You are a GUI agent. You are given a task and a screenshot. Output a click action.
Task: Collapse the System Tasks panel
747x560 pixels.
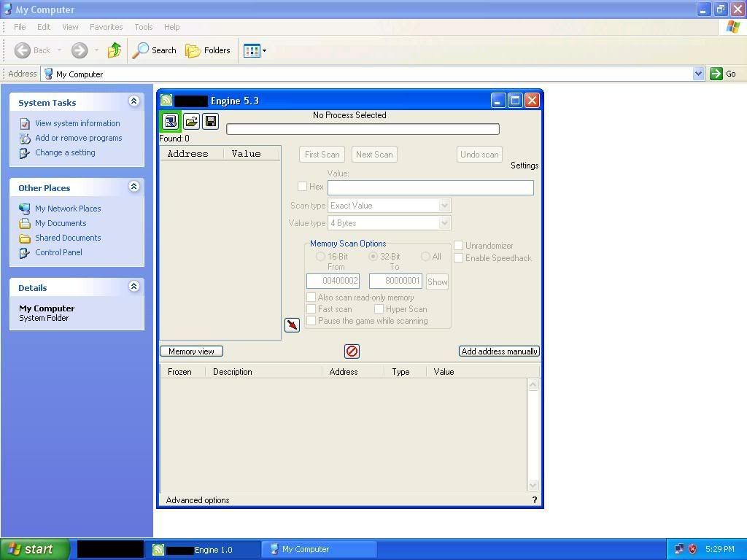[133, 101]
